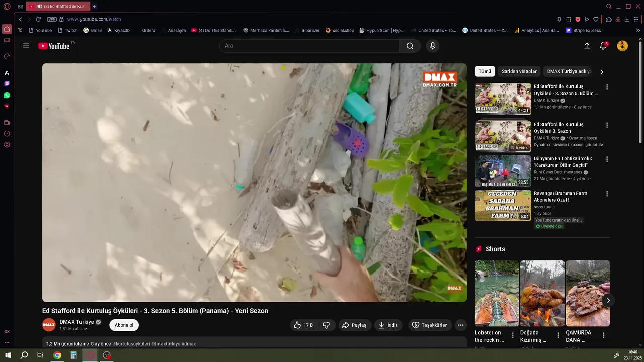The width and height of the screenshot is (644, 362).
Task: Open the notifications bell
Action: click(603, 46)
